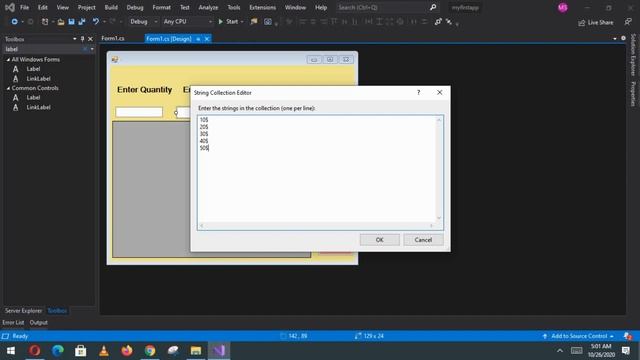Open Microsoft Edge from the taskbar
The image size is (640, 360).
(x=58, y=351)
